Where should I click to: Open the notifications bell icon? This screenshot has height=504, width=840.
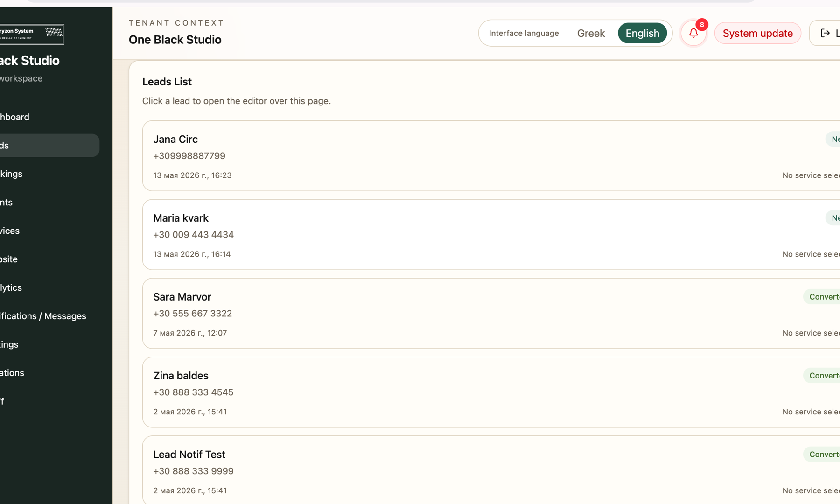(x=693, y=33)
